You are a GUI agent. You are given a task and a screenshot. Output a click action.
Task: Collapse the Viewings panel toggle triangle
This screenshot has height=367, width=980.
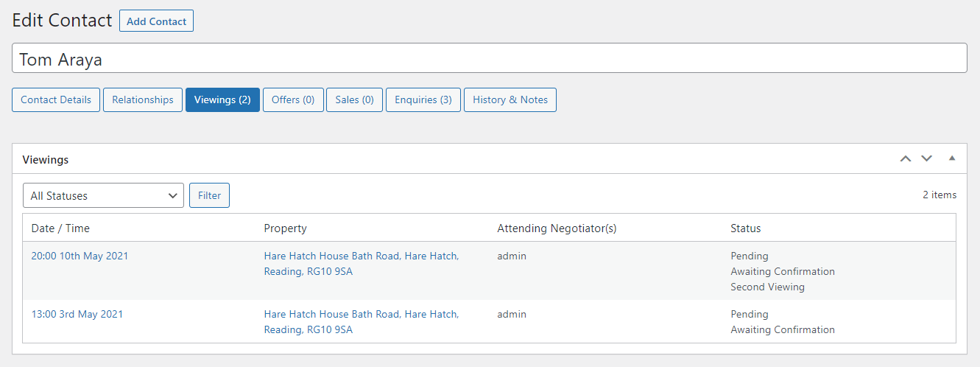pyautogui.click(x=952, y=158)
